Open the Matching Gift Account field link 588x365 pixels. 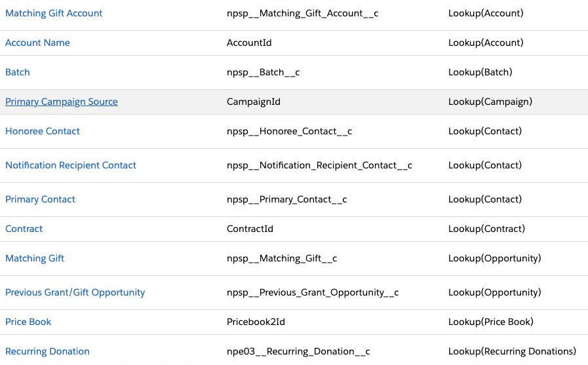[54, 13]
